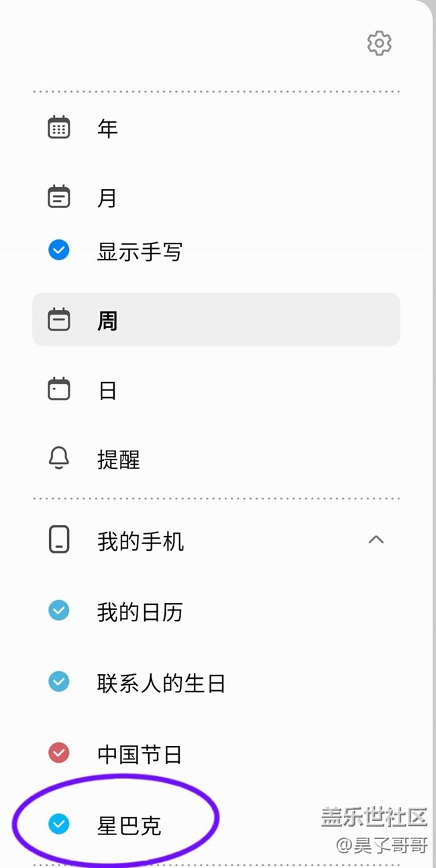Screen dimensions: 436x868
Task: Click the day view calendar icon
Action: point(59,390)
